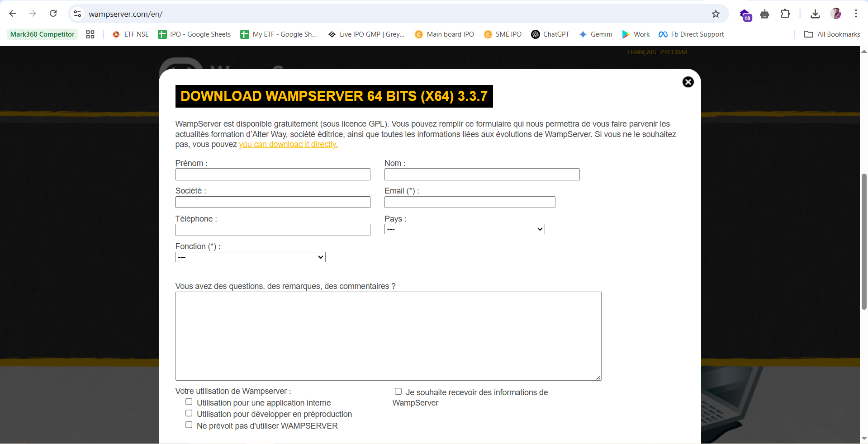Bookmark this page with the star icon

click(716, 14)
